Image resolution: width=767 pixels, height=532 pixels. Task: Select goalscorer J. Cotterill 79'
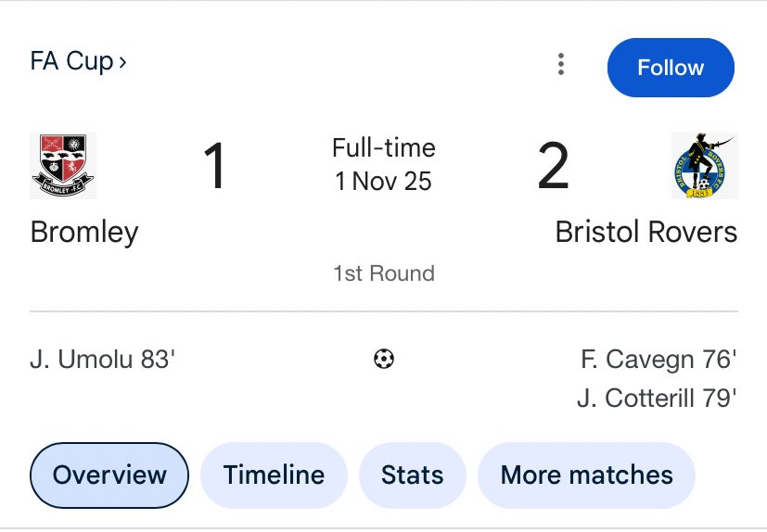click(x=657, y=399)
